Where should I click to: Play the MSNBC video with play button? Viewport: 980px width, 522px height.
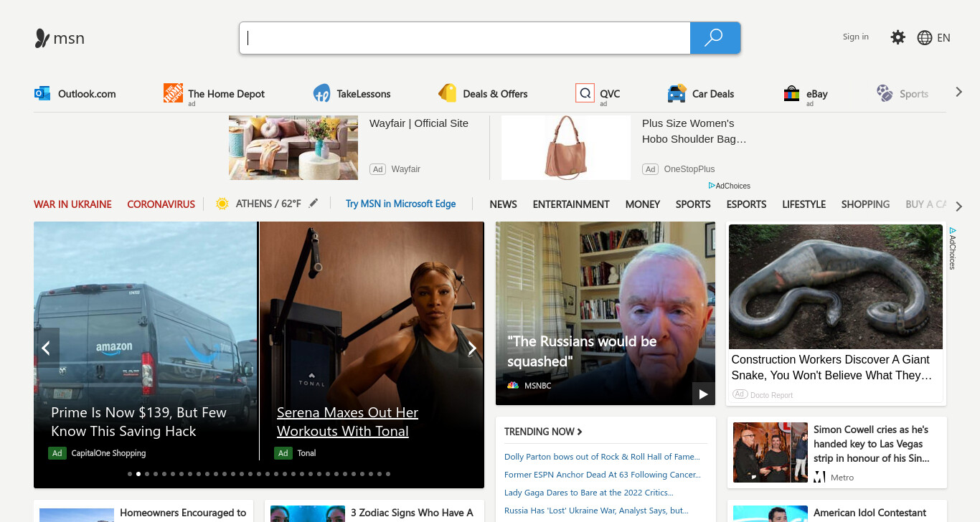click(x=703, y=394)
